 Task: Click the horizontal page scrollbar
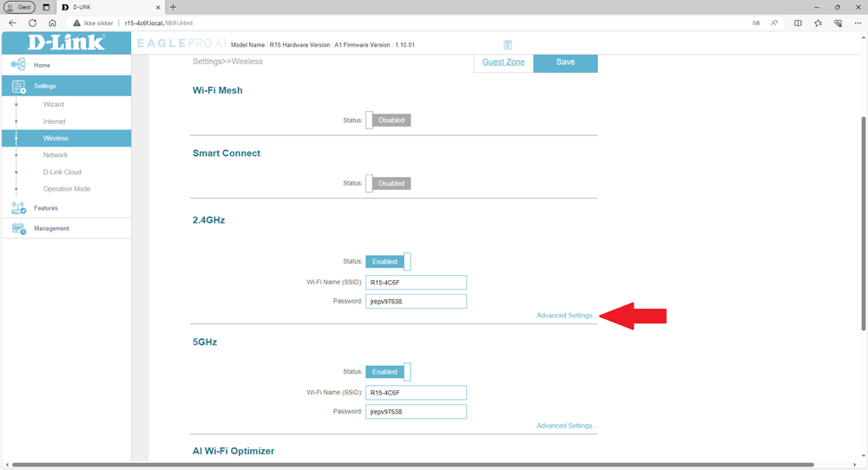pos(413,465)
